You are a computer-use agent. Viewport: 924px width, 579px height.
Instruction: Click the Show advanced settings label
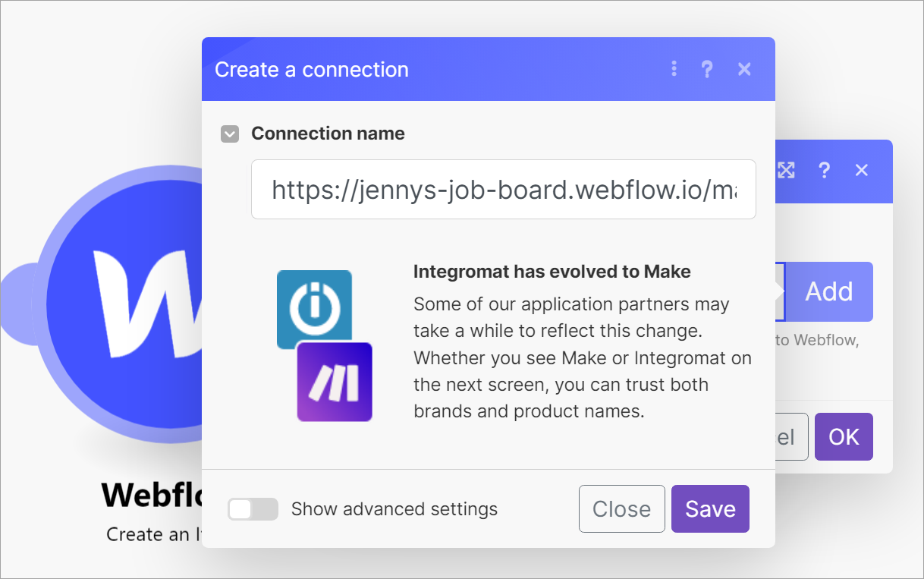pyautogui.click(x=394, y=509)
